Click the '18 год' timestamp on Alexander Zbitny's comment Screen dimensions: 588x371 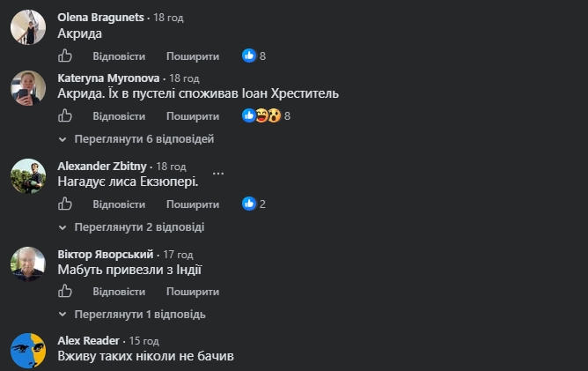pos(171,167)
